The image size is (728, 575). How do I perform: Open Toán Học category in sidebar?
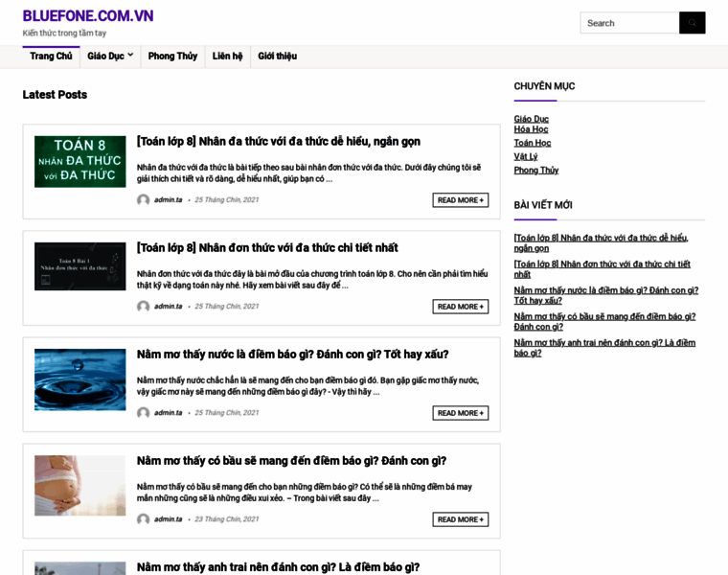click(533, 143)
